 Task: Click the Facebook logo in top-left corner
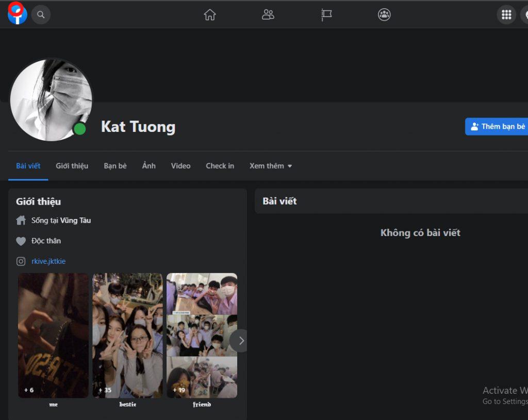pyautogui.click(x=17, y=14)
